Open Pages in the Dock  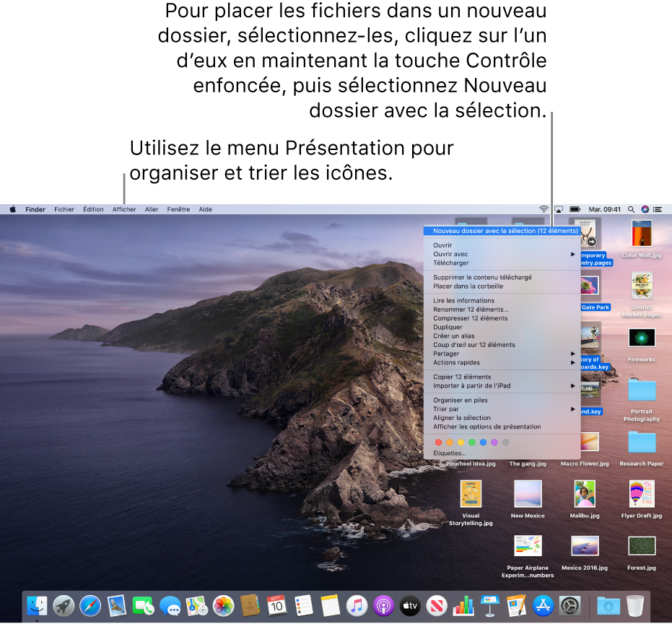tap(516, 606)
